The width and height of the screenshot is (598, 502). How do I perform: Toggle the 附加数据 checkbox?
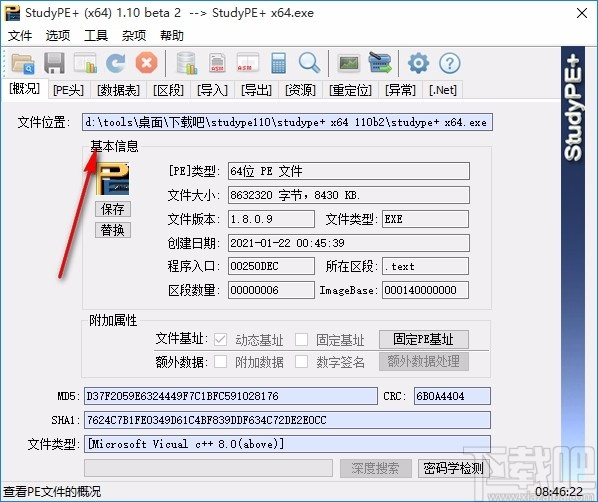pos(220,361)
